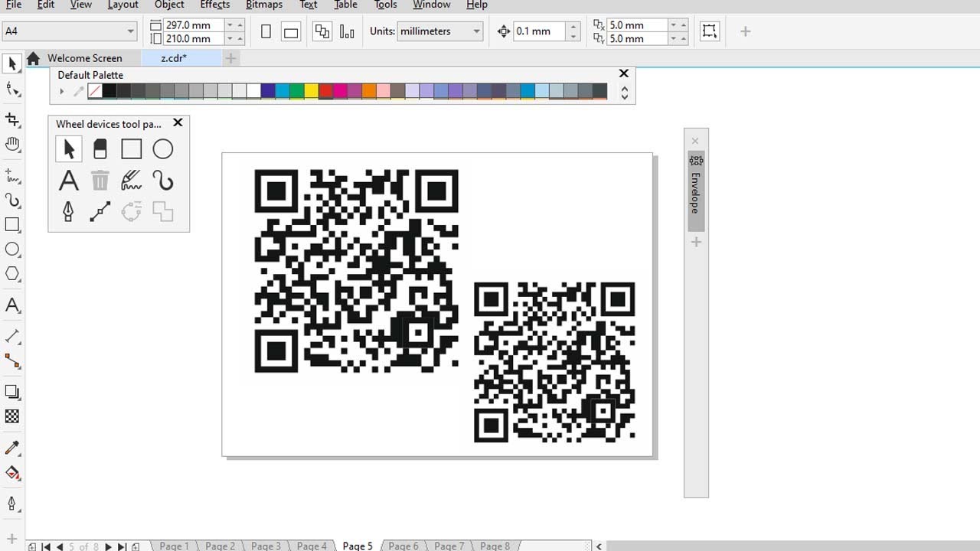Viewport: 980px width, 551px height.
Task: Select the Outline Pen tool at the toolbox bottom
Action: point(12,504)
